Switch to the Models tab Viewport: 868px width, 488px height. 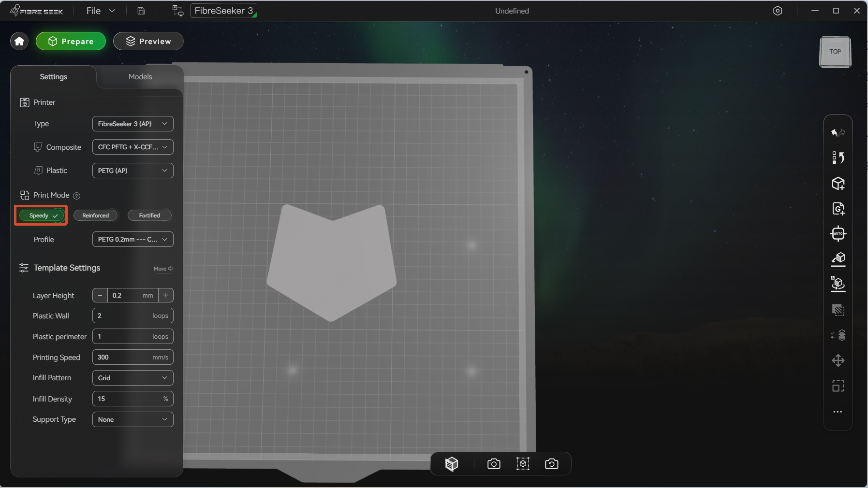(x=140, y=77)
